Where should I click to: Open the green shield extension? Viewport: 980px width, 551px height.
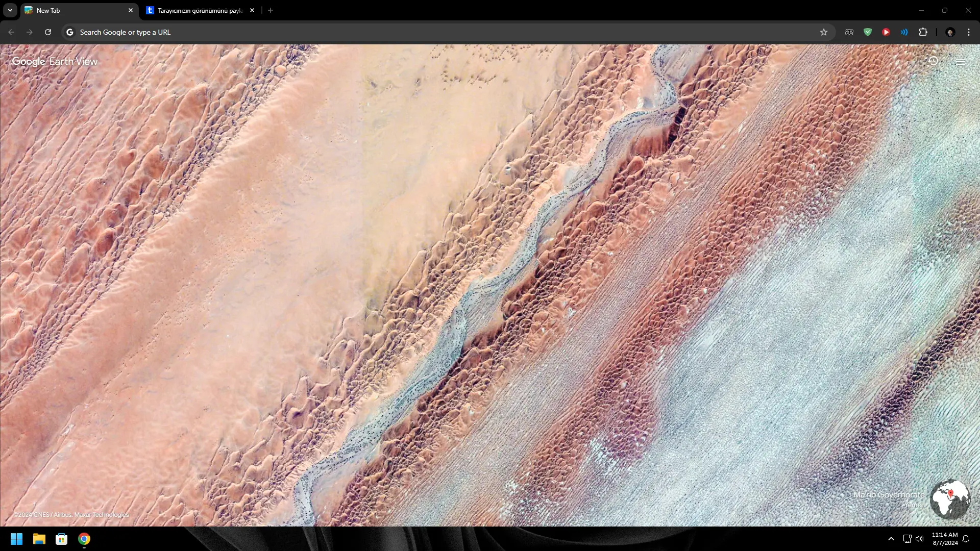pyautogui.click(x=868, y=32)
